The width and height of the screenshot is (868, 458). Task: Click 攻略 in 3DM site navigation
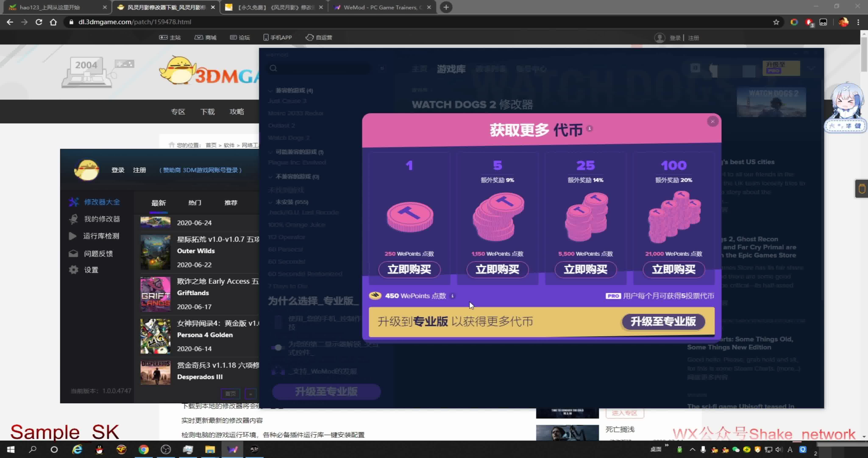coord(236,112)
